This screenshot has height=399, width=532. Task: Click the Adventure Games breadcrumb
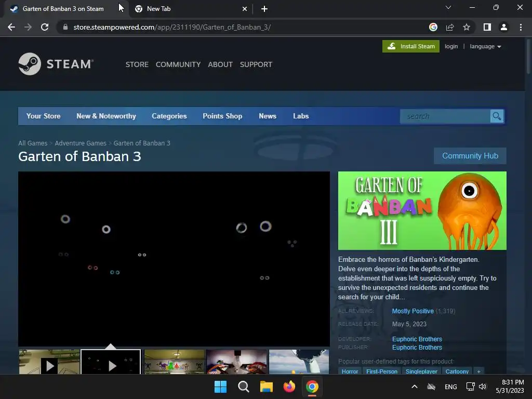(x=81, y=143)
